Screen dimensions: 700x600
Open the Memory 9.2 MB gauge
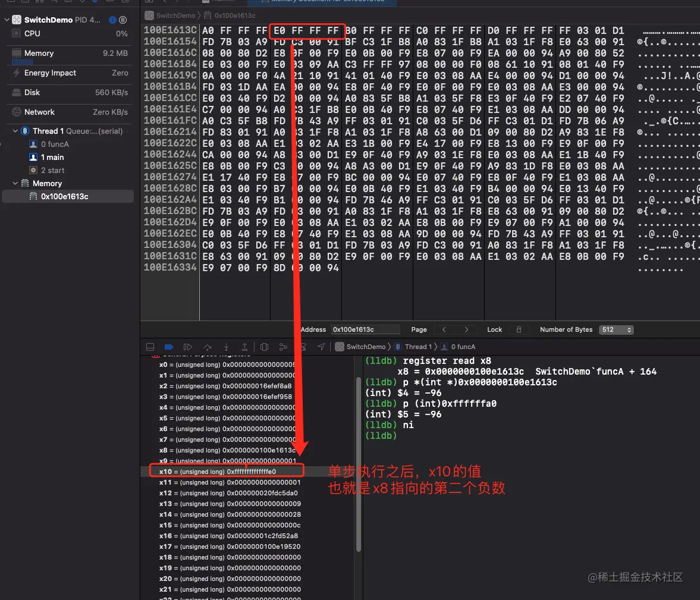(x=70, y=53)
